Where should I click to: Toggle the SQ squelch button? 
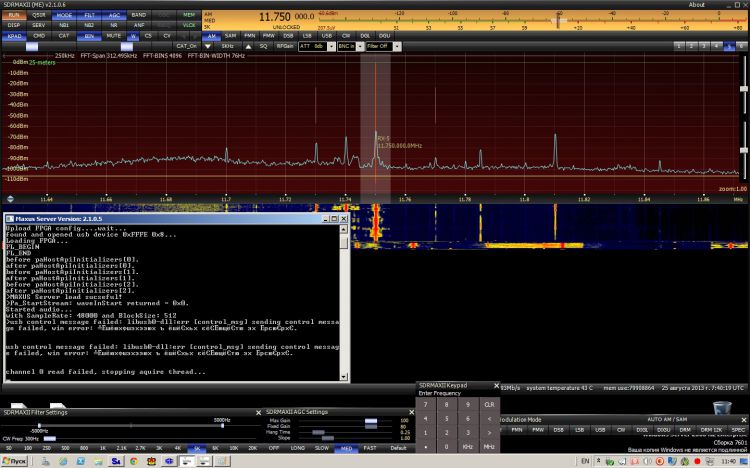point(263,46)
